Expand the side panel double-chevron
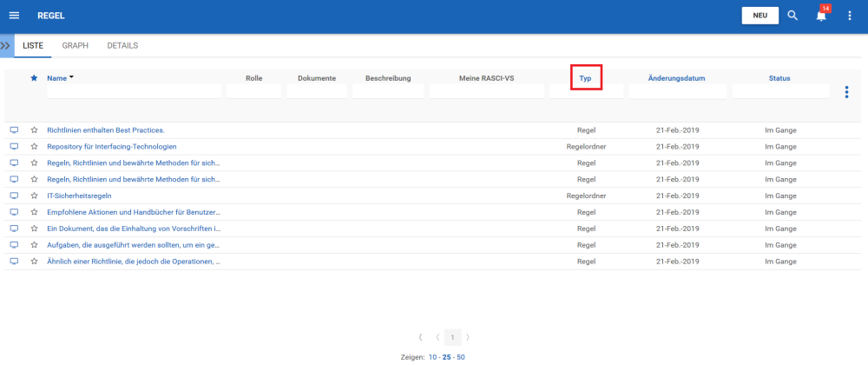Screen dimensions: 868x365 coord(6,46)
